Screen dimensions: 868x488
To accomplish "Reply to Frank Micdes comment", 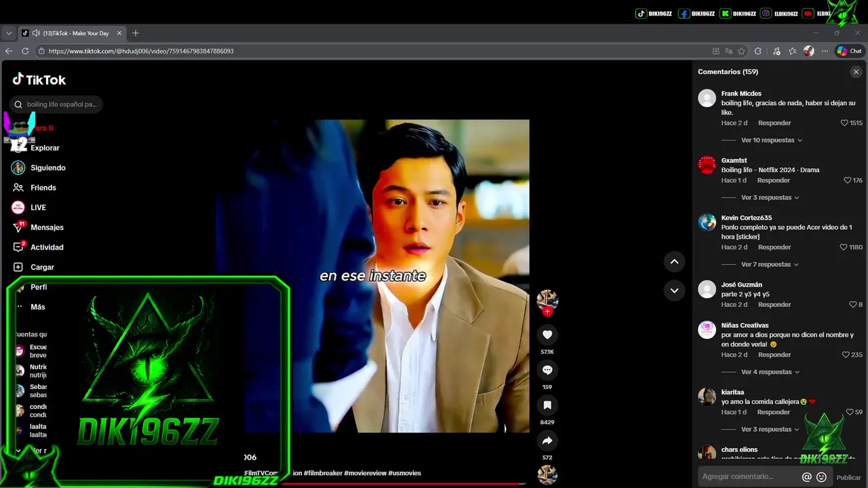I will [x=774, y=123].
